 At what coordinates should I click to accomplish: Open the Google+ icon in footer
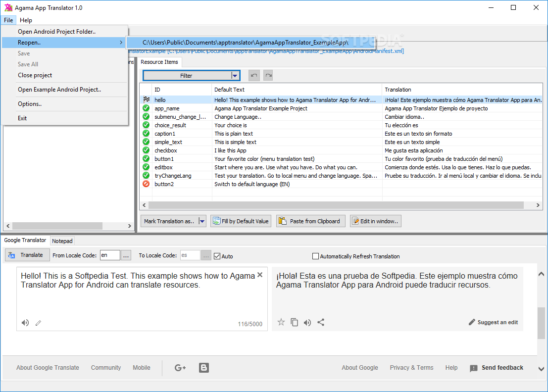pyautogui.click(x=180, y=368)
